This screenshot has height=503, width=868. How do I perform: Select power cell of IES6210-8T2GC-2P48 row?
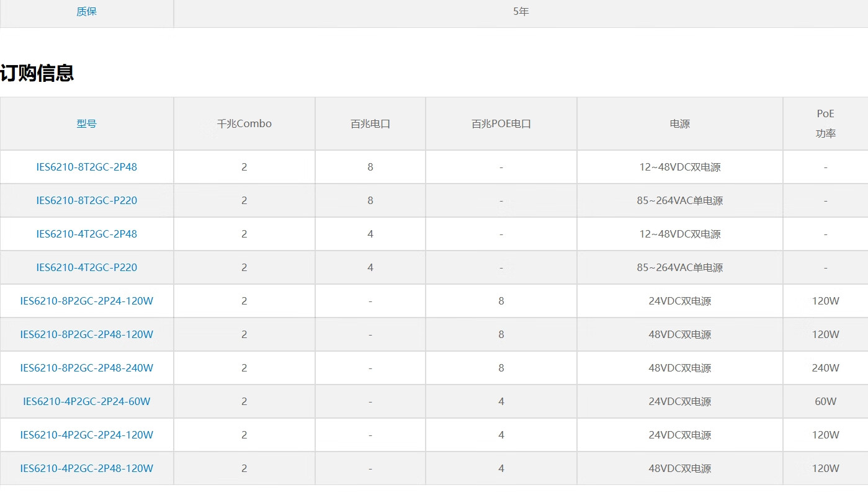[x=680, y=167]
